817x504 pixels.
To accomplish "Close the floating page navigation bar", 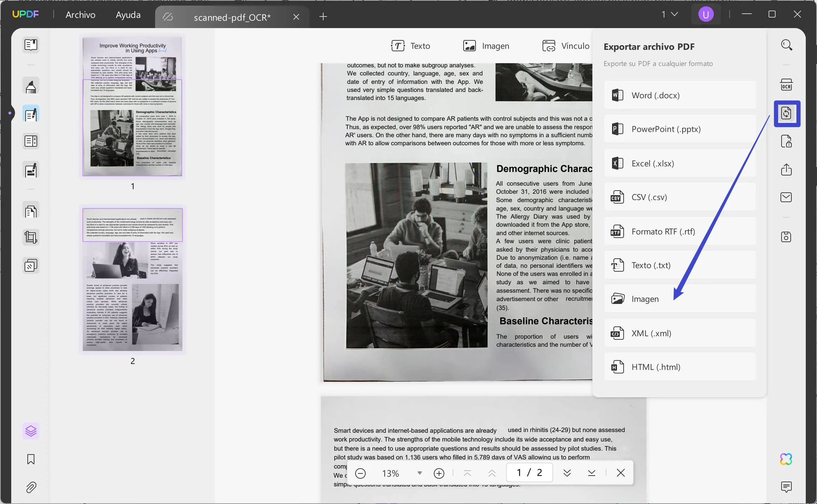I will pos(621,473).
